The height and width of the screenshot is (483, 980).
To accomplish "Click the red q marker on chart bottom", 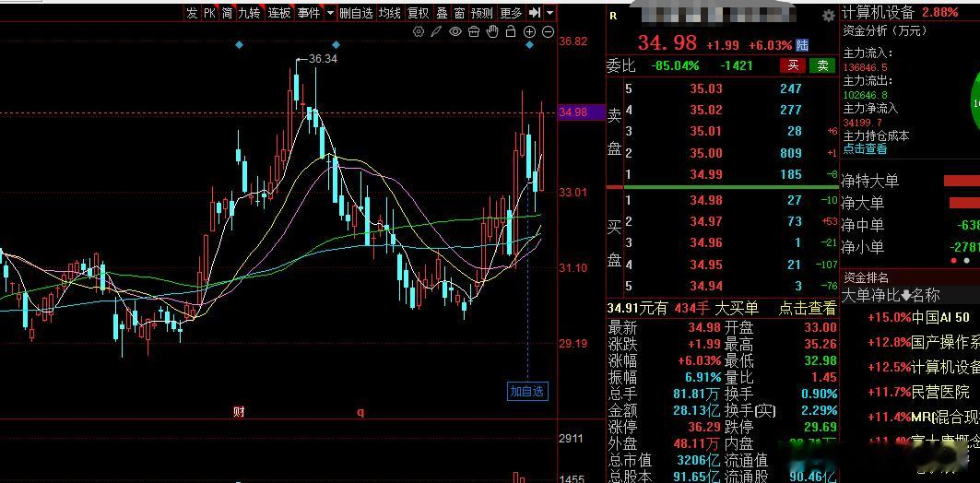I will 360,412.
